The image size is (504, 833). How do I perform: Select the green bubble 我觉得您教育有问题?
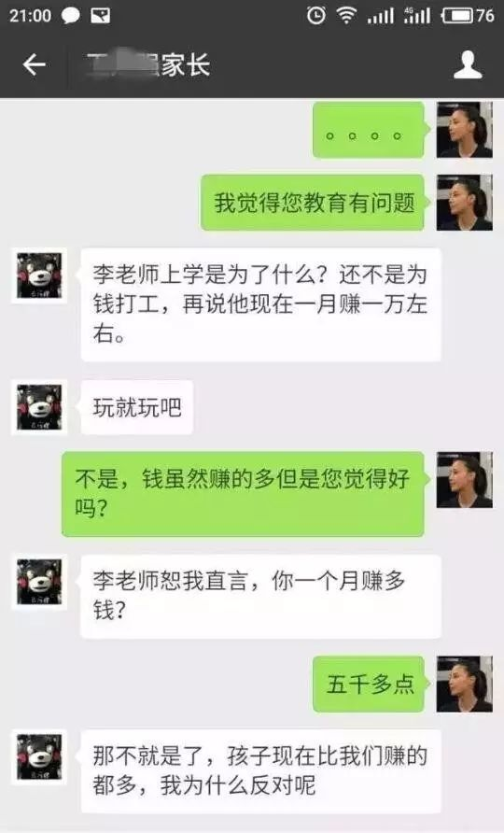point(314,203)
